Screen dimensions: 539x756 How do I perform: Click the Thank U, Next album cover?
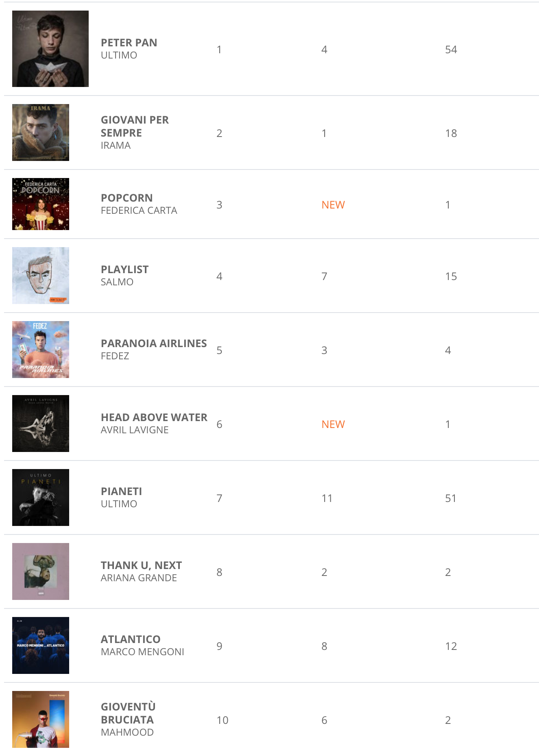click(41, 571)
